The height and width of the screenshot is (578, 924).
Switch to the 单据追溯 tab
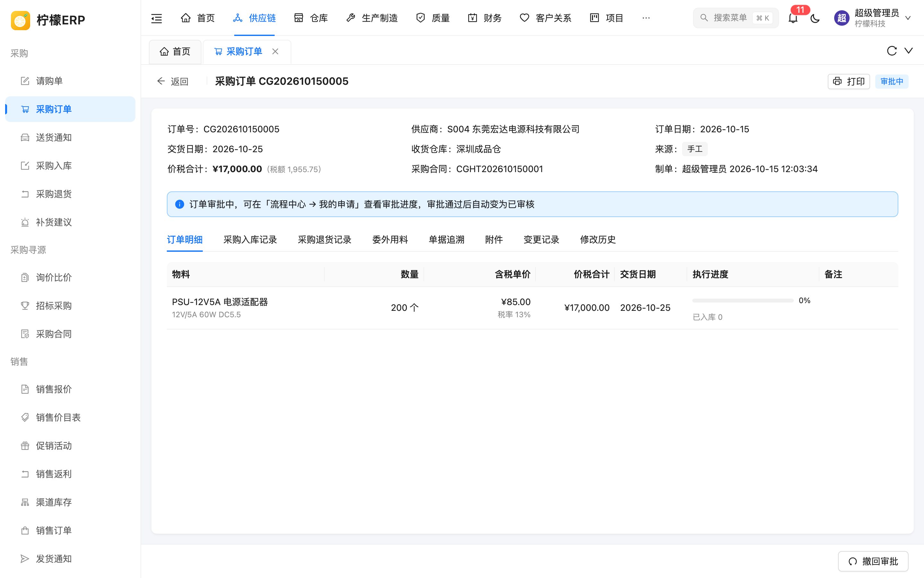tap(446, 240)
